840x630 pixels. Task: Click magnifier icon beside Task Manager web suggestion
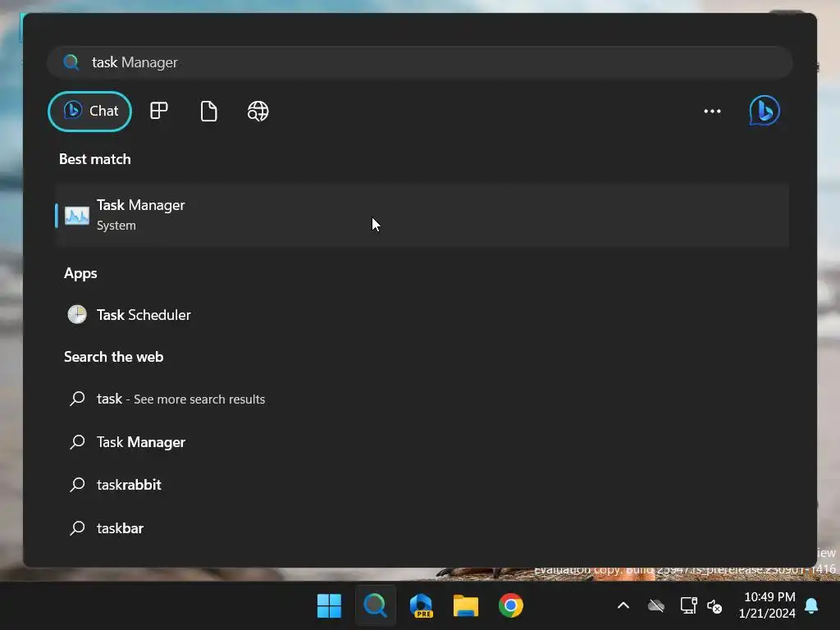point(77,442)
